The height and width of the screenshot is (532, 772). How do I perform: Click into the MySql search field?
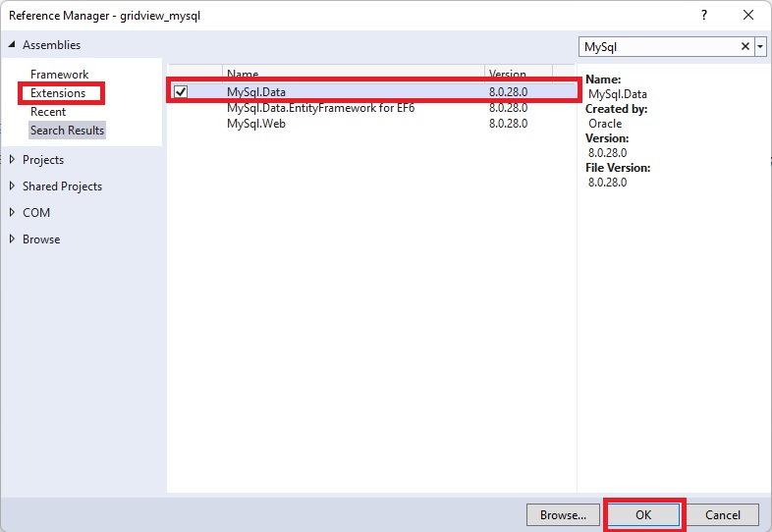point(658,46)
